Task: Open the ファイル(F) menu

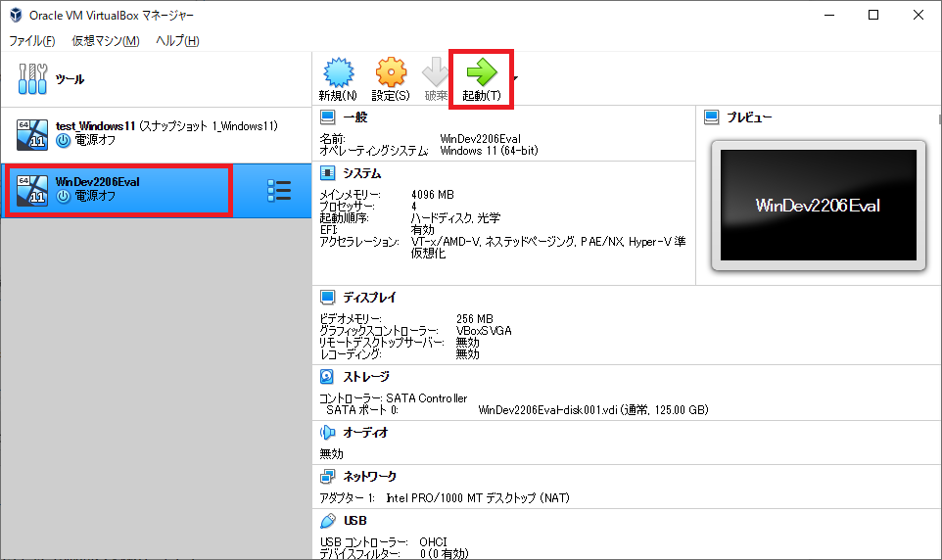Action: (x=32, y=41)
